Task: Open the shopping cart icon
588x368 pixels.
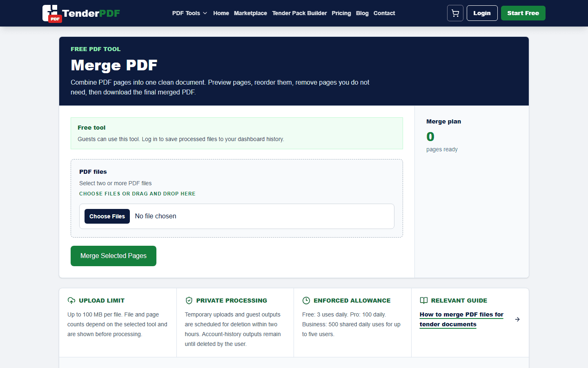Action: tap(455, 13)
